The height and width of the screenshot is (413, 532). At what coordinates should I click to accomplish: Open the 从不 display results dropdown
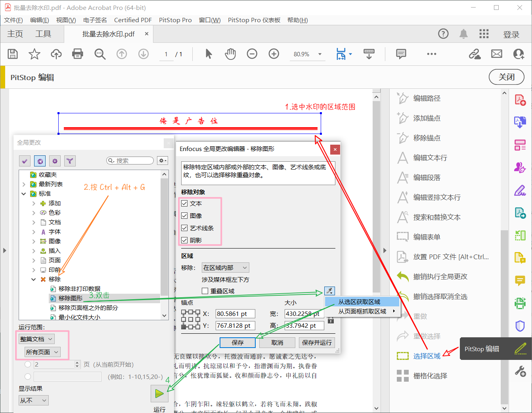click(34, 400)
